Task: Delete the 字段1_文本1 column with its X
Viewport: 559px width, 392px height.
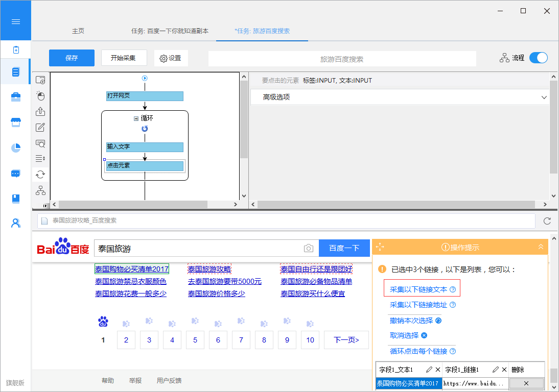Action: point(438,370)
